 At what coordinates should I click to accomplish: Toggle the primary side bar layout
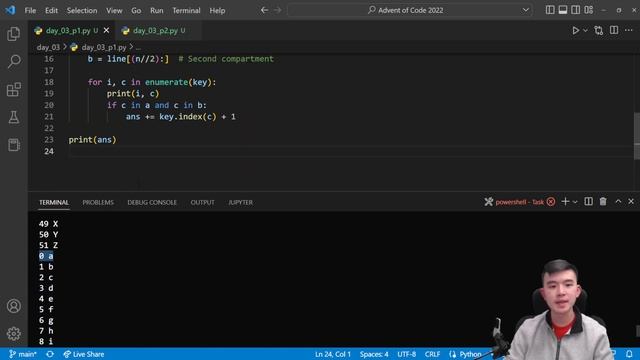click(550, 10)
